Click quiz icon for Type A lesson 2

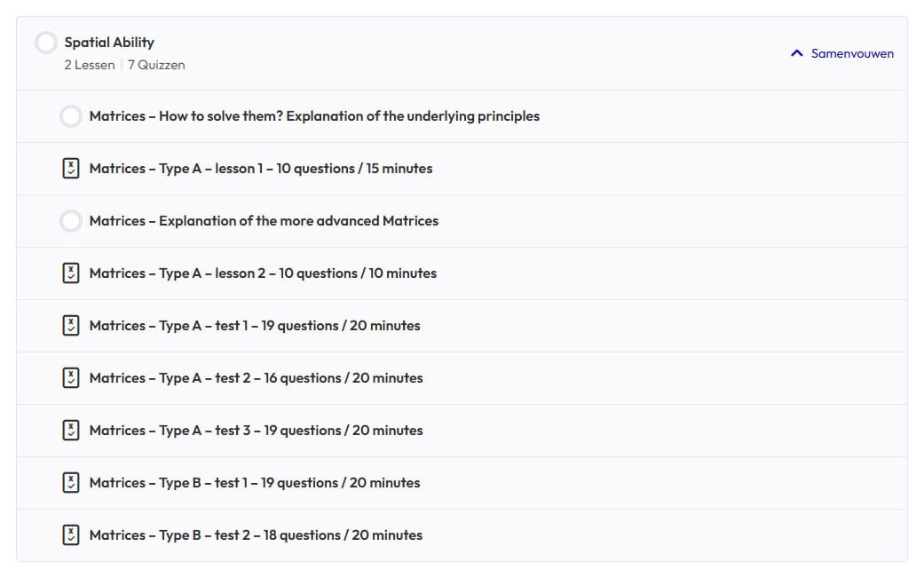click(x=71, y=273)
